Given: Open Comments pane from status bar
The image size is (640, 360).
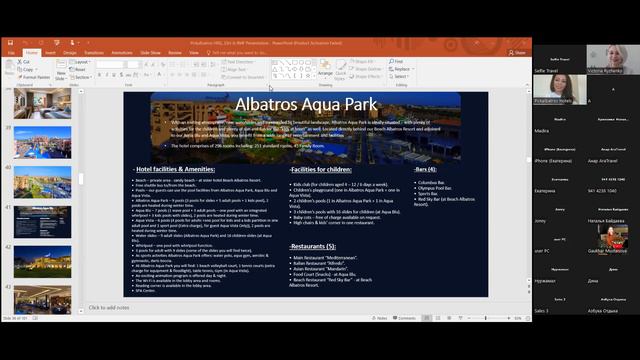Looking at the screenshot, I should click(x=404, y=318).
